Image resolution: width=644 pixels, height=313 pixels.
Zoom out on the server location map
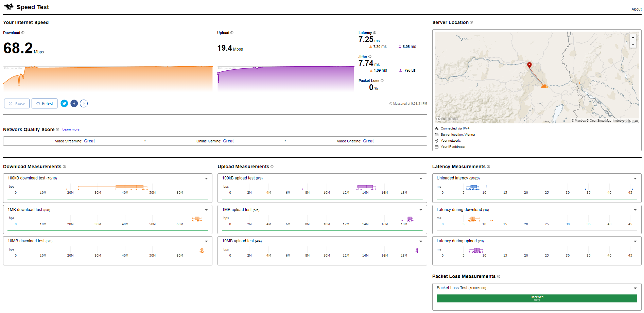pos(633,44)
